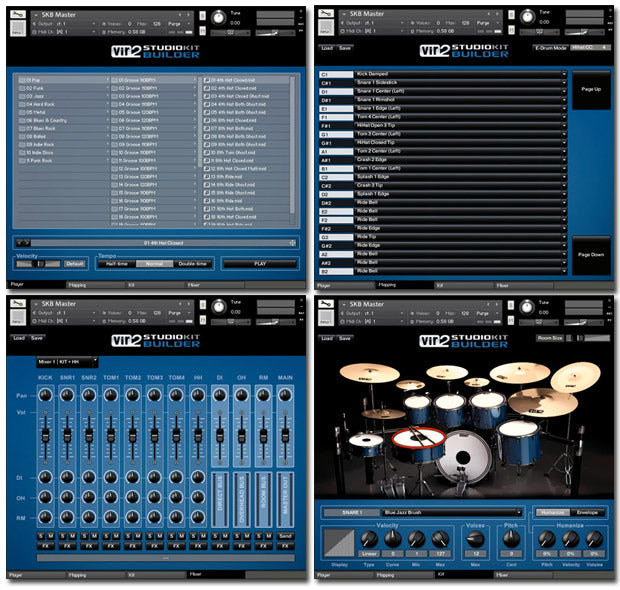620x590 pixels.
Task: Switch to Player tab in Mixer panel
Action: (36, 575)
